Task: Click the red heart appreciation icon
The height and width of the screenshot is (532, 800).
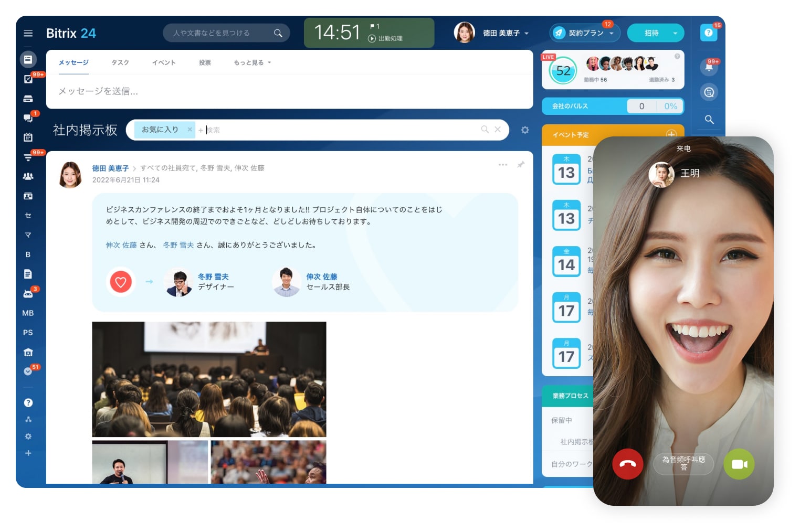Action: (121, 282)
